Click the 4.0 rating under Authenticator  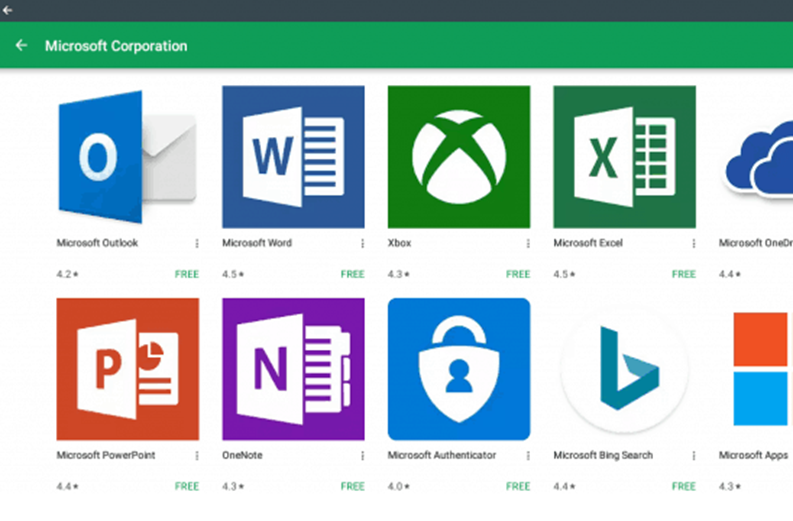399,486
